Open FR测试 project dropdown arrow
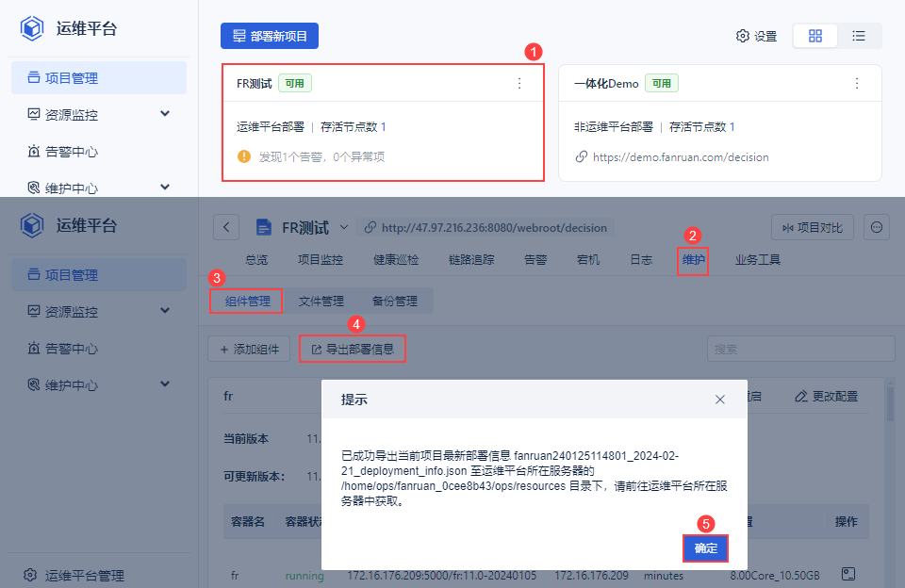905x588 pixels. [344, 227]
